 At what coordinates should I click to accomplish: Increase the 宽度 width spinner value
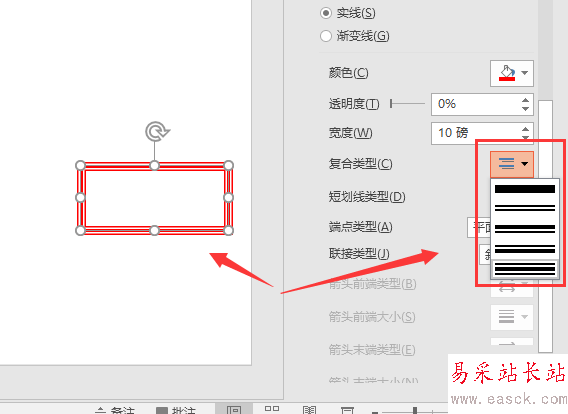click(525, 129)
